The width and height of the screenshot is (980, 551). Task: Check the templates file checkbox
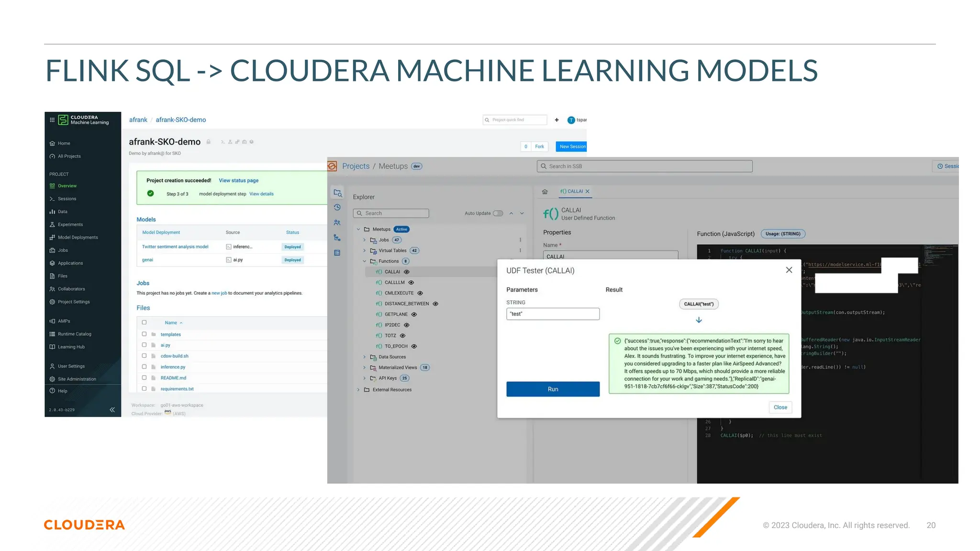pyautogui.click(x=144, y=334)
